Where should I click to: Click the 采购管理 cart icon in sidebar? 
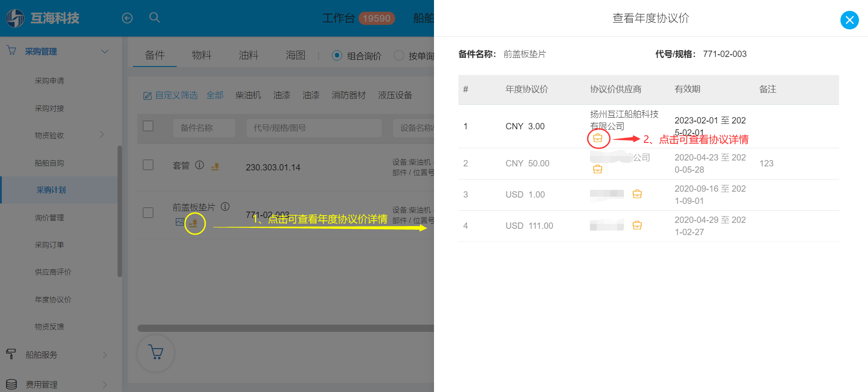point(12,51)
